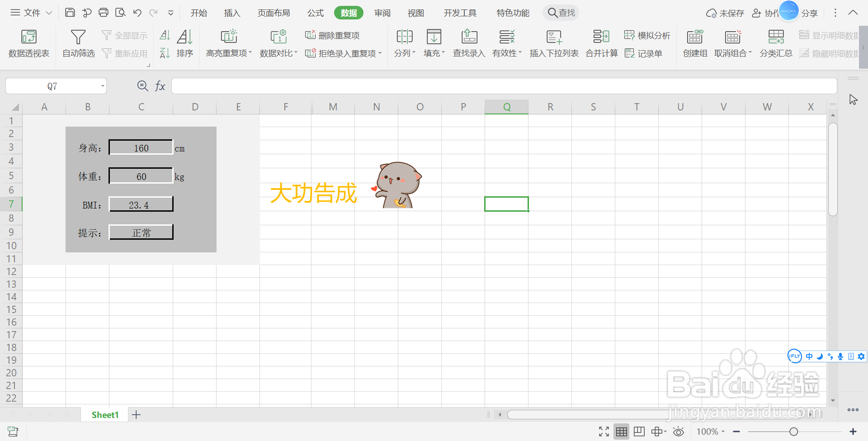
Task: Click the print preview icon
Action: [120, 13]
